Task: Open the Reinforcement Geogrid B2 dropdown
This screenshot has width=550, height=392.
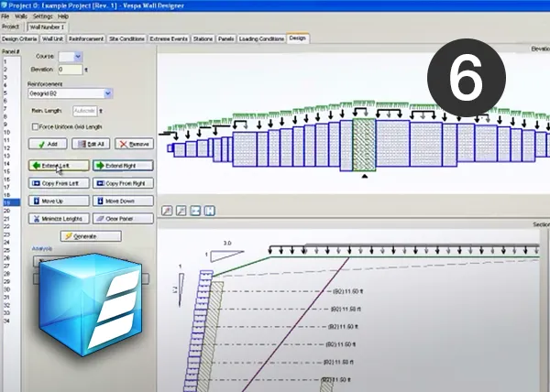Action: (108, 93)
